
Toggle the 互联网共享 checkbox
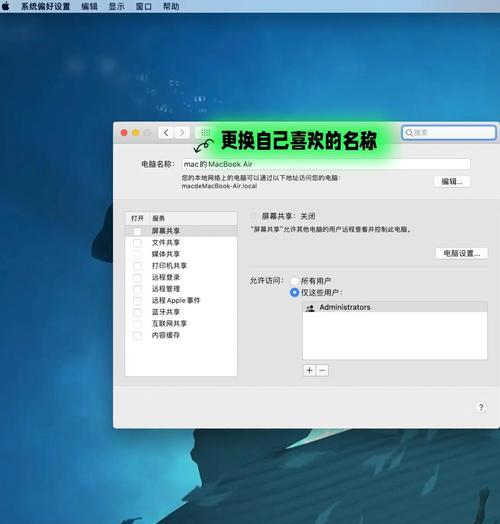click(137, 324)
